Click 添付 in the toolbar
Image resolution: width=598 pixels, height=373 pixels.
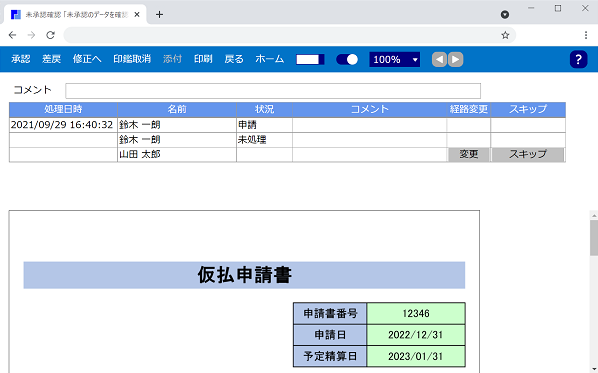click(172, 59)
